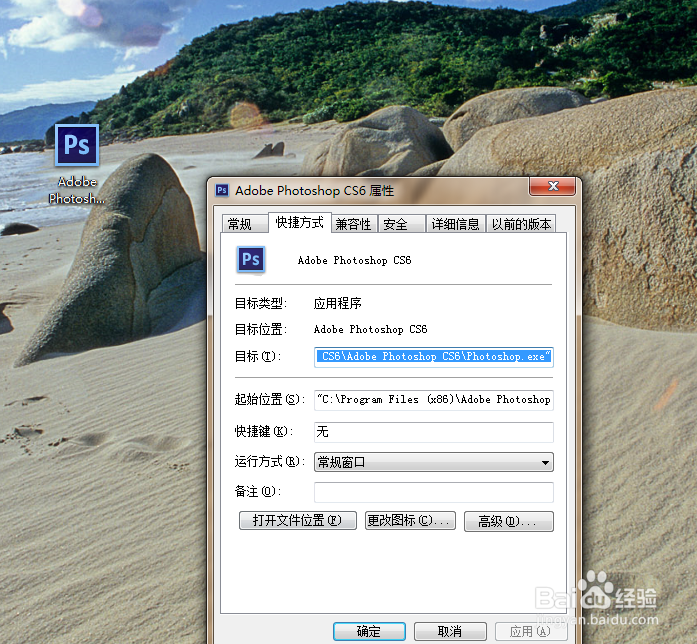Click the 应用(A) apply button
Screen dimensions: 697x644
(x=531, y=631)
